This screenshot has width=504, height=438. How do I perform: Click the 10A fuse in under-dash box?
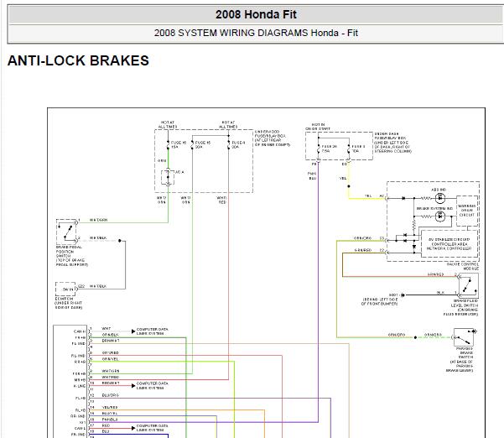click(349, 149)
